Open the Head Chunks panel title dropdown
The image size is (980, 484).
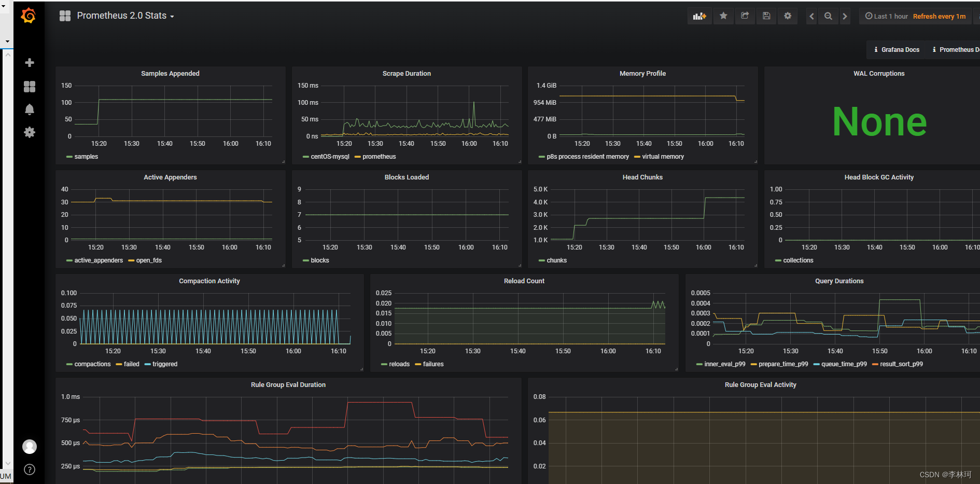click(642, 177)
